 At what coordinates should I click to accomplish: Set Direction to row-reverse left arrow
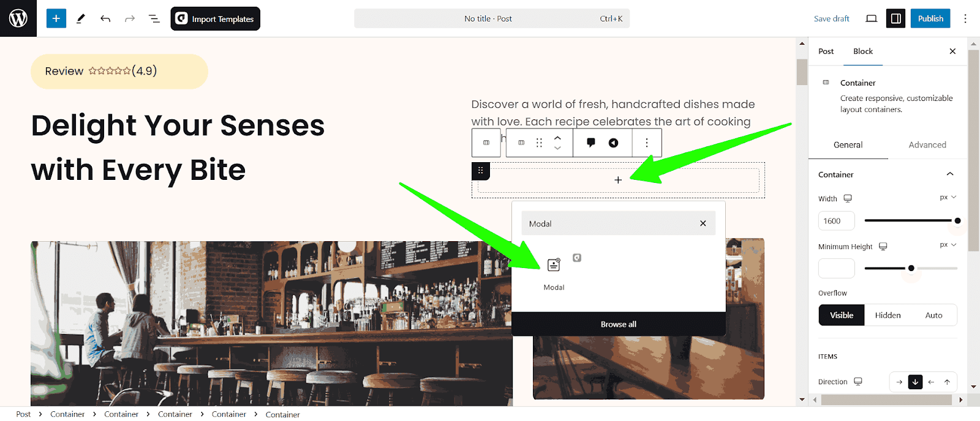point(931,382)
